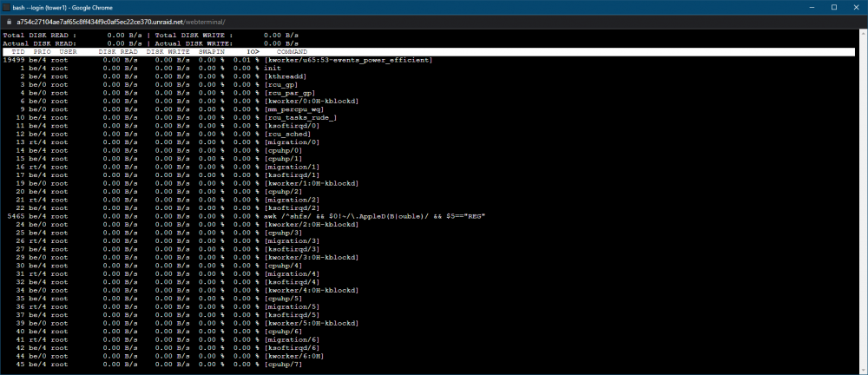Click the COMMAND column header

[x=292, y=51]
